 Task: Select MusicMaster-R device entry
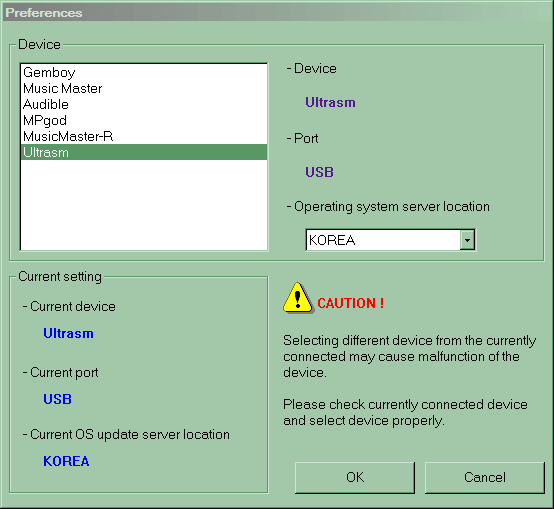(144, 136)
